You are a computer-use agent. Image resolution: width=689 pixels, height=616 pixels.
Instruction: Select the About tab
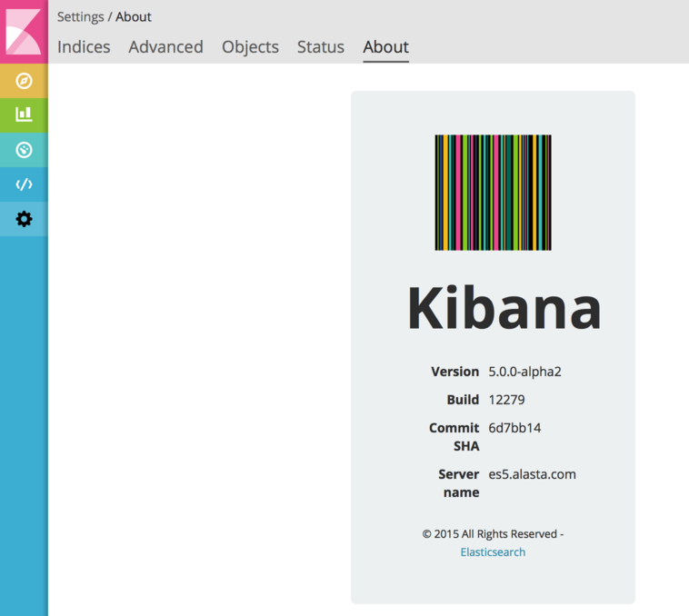385,47
